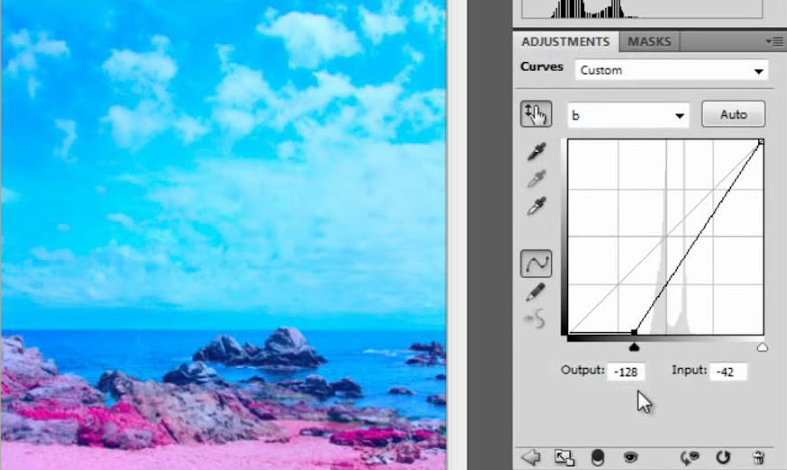Select the top-right curve endpoint

(x=761, y=142)
